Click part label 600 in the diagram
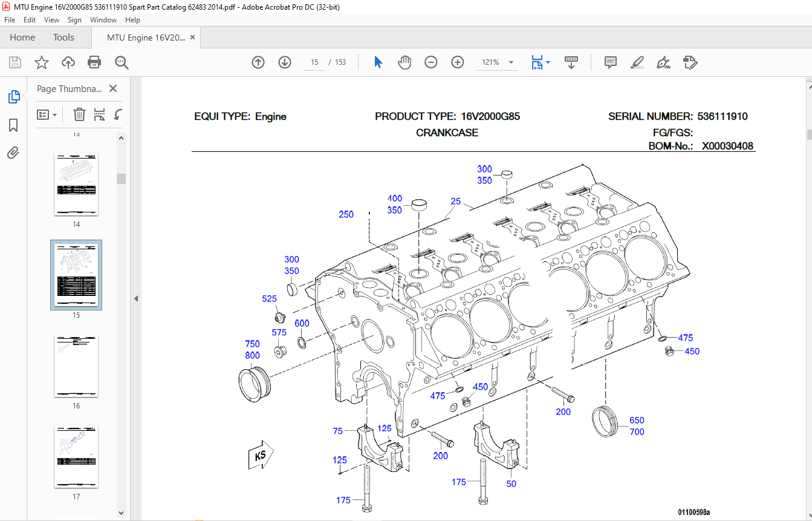This screenshot has height=521, width=812. 302,323
